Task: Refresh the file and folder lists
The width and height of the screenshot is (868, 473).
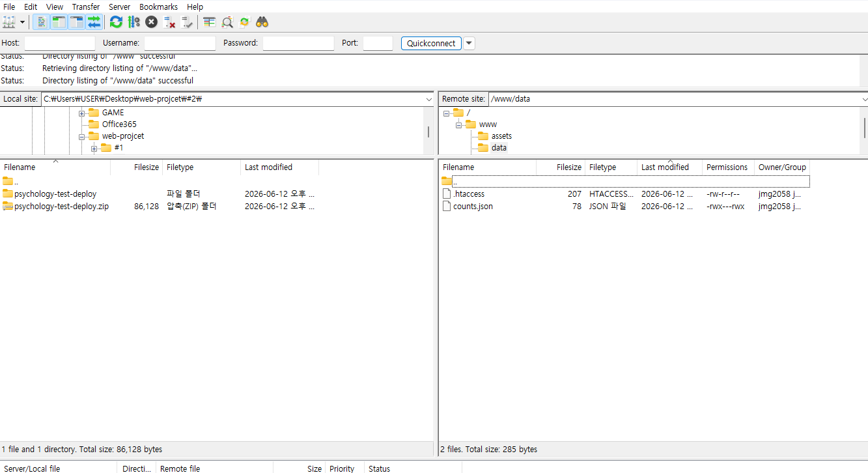Action: pos(116,22)
